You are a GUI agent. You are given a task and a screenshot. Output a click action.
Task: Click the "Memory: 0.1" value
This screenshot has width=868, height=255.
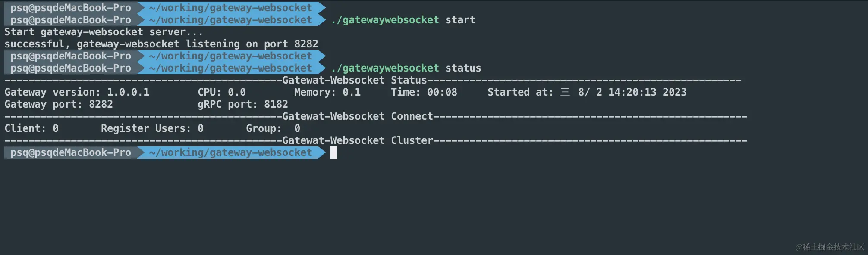click(x=327, y=92)
